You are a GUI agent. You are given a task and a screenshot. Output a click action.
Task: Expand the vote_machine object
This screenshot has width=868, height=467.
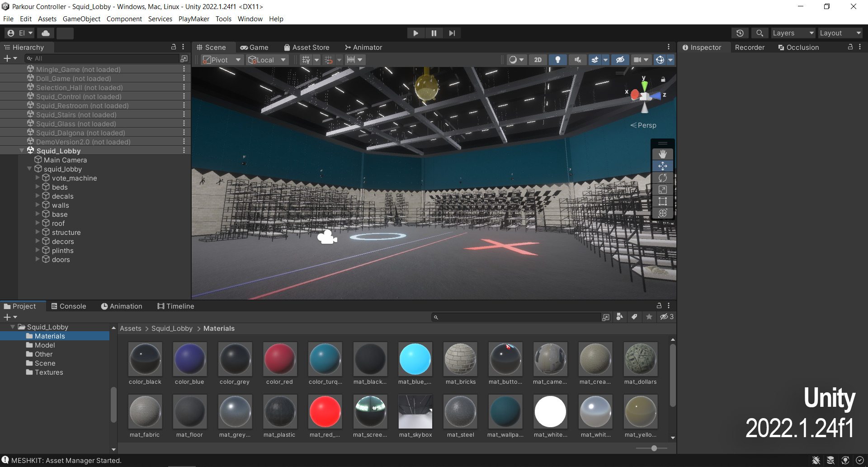[38, 178]
